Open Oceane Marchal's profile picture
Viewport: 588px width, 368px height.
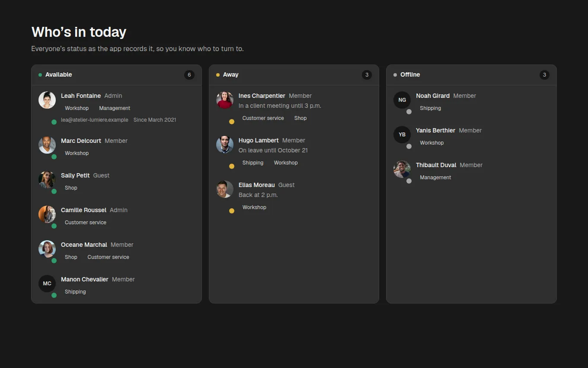point(47,249)
